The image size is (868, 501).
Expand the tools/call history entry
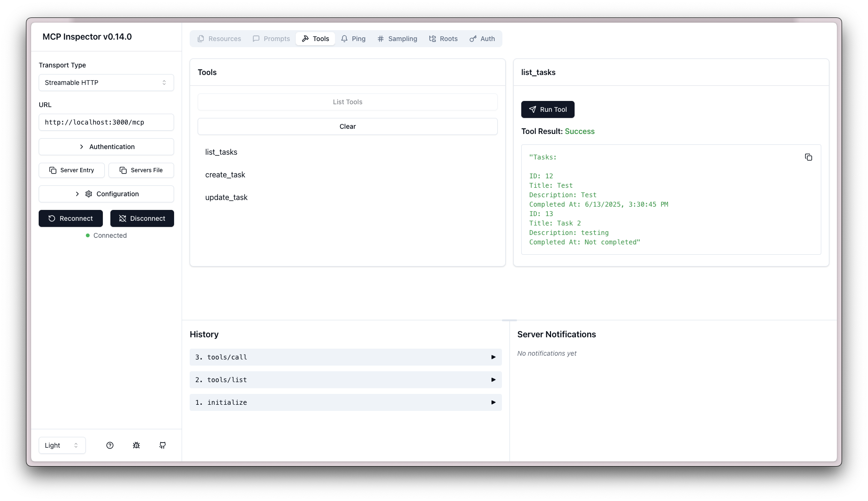[345, 357]
